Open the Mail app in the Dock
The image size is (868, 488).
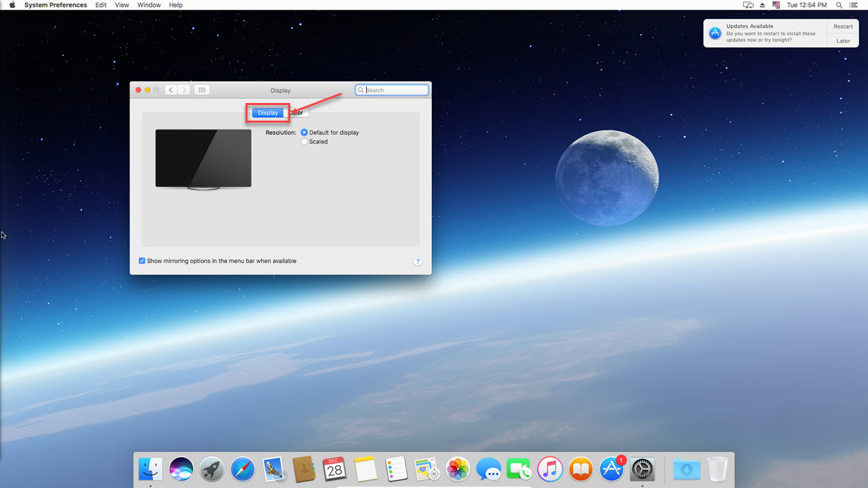pyautogui.click(x=273, y=468)
